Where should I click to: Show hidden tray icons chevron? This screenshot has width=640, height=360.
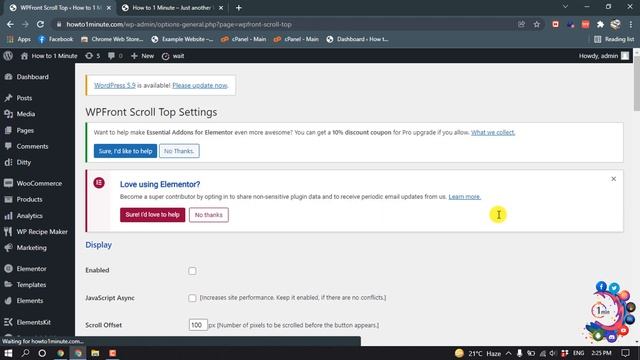[x=509, y=353]
